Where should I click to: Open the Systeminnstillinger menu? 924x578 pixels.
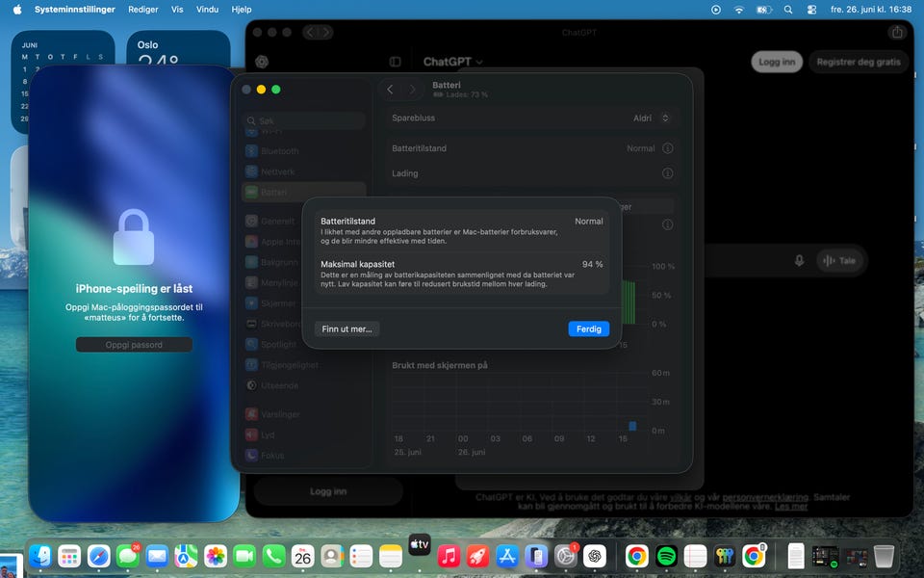pyautogui.click(x=75, y=10)
